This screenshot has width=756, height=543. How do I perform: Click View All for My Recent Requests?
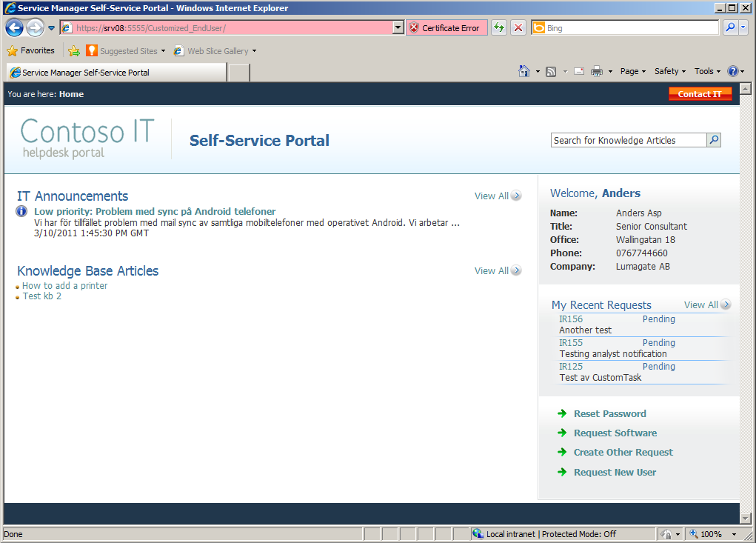pos(707,304)
